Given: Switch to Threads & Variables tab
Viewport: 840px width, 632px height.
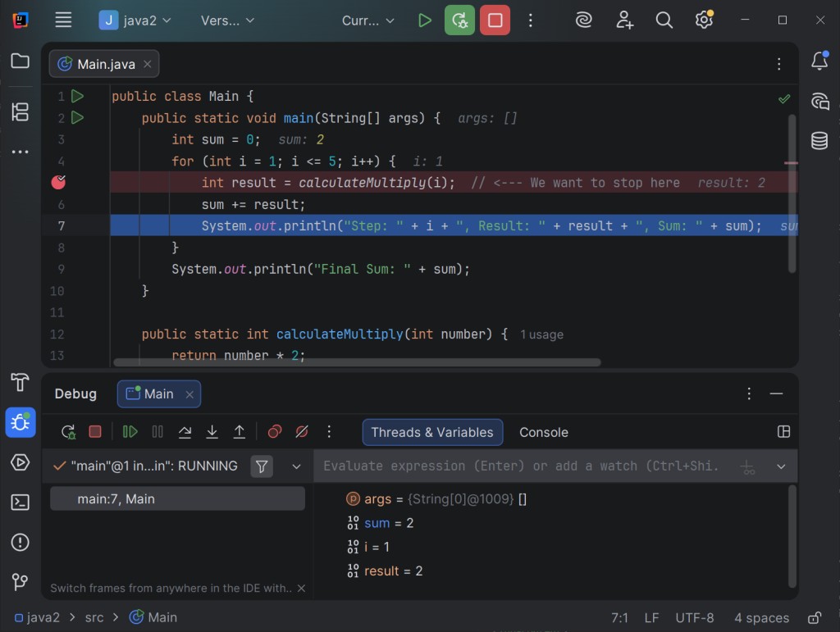Looking at the screenshot, I should pos(432,432).
